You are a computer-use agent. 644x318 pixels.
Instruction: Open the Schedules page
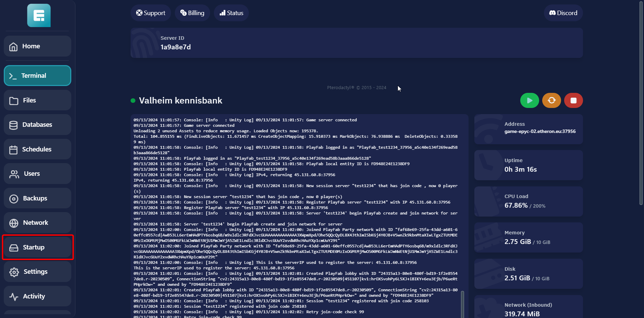click(x=37, y=149)
